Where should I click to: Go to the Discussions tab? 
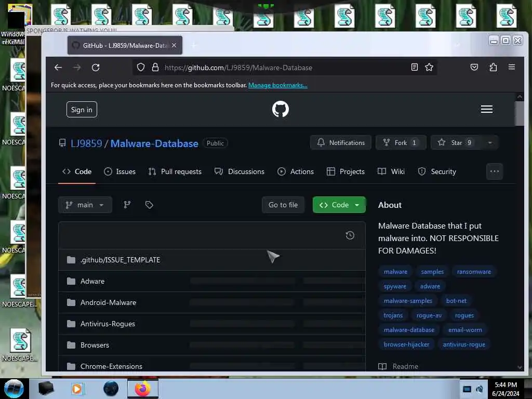[x=240, y=171]
